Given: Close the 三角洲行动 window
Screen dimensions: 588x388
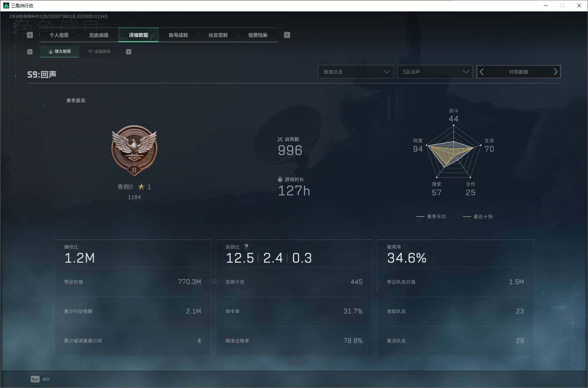Looking at the screenshot, I should pos(579,6).
